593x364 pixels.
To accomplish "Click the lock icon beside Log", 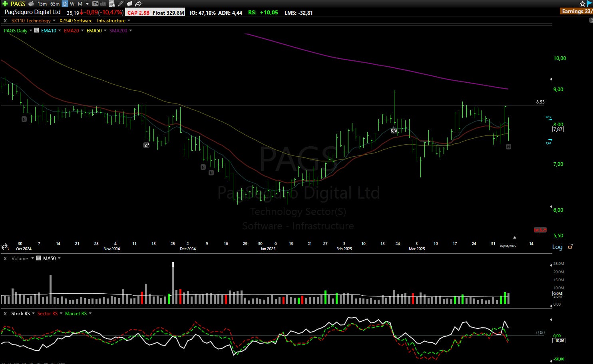I will click(571, 247).
